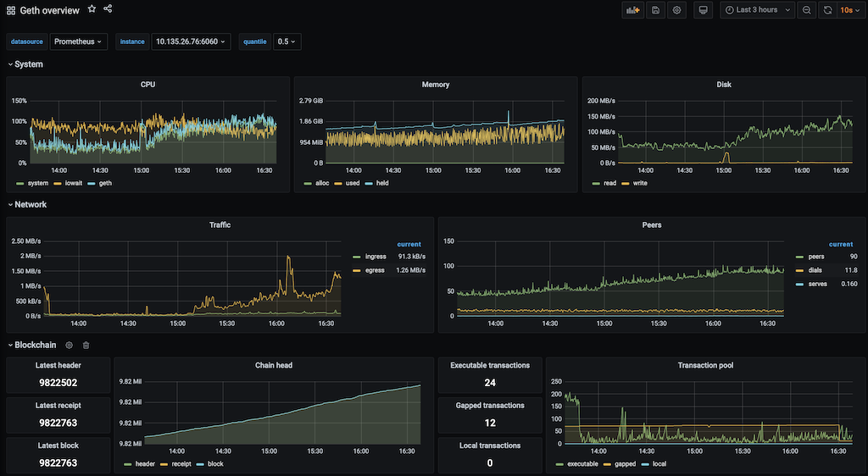Collapse the Network row
The width and height of the screenshot is (868, 476).
point(27,205)
